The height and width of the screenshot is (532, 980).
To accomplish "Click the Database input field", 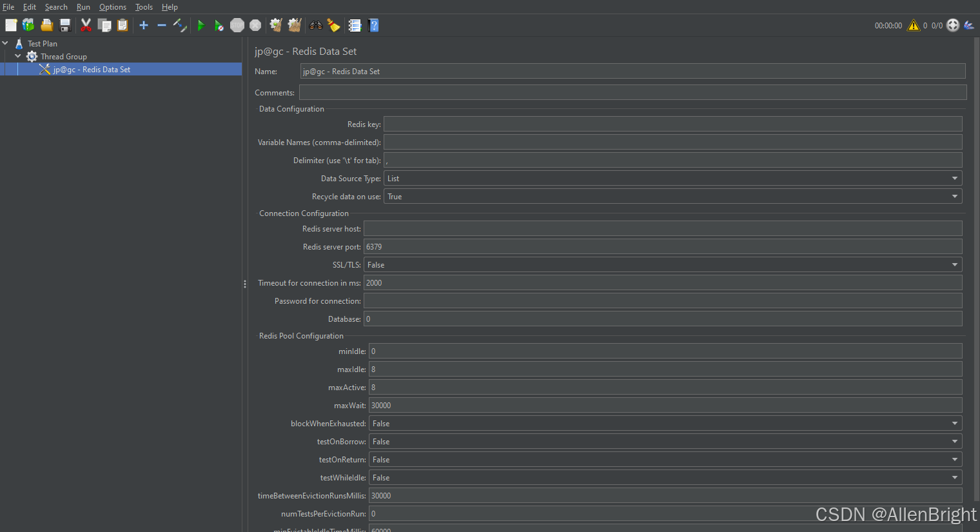I will (663, 319).
